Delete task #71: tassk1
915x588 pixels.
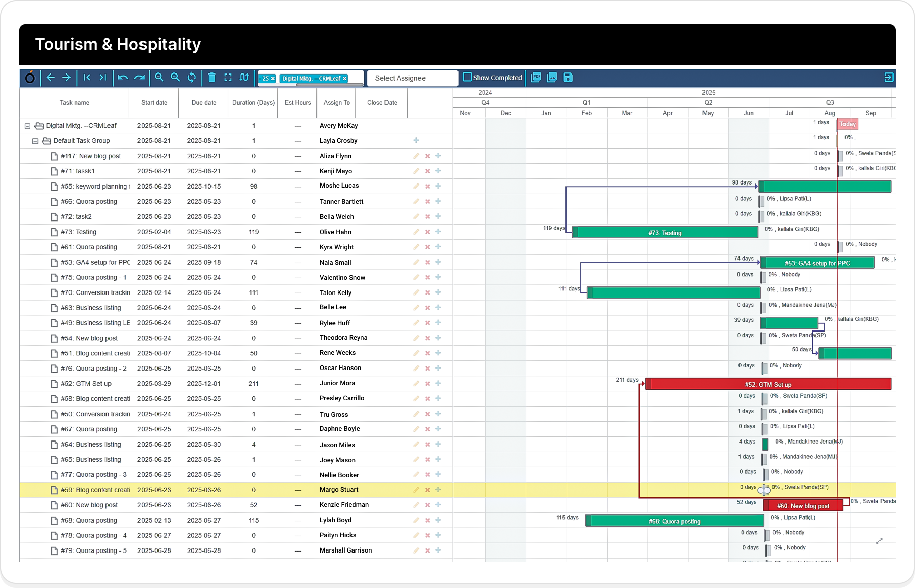(x=428, y=171)
